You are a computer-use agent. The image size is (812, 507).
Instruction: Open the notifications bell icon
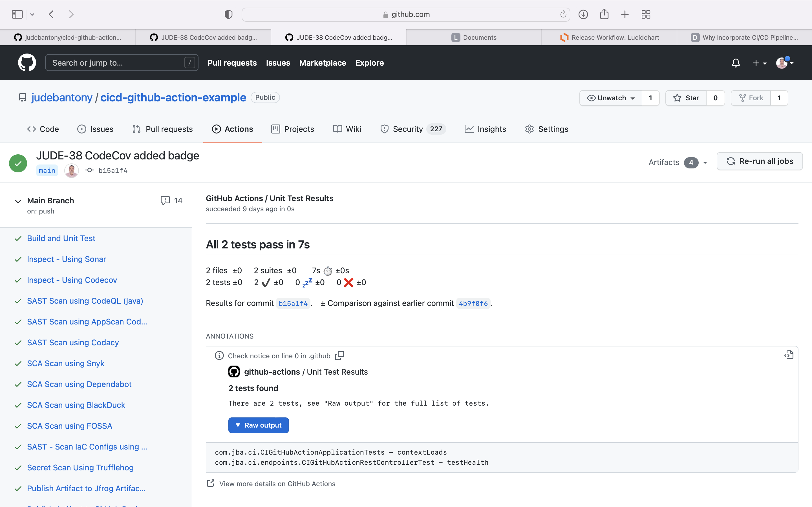click(x=736, y=63)
